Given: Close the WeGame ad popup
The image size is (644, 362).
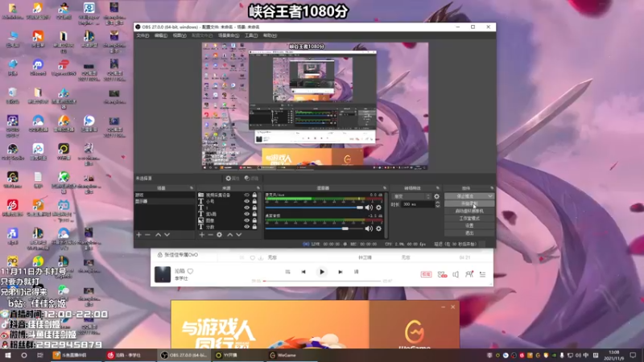Looking at the screenshot, I should coord(453,307).
